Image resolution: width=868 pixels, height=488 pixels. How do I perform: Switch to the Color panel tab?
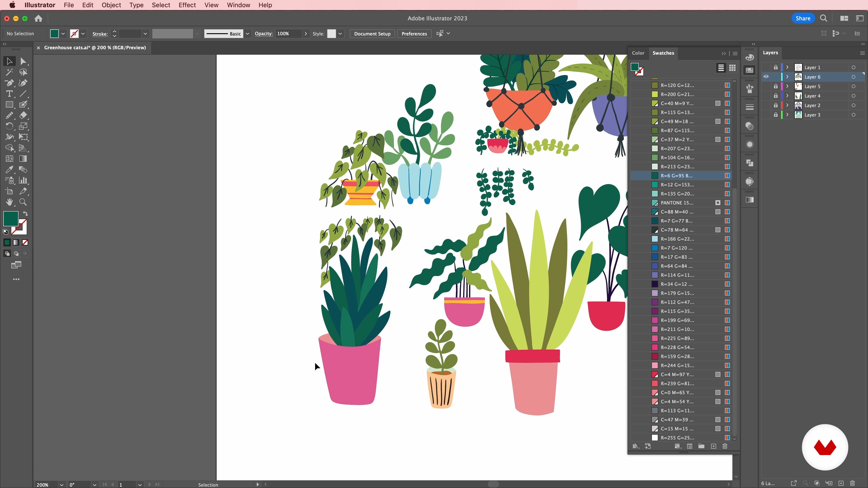pos(638,53)
